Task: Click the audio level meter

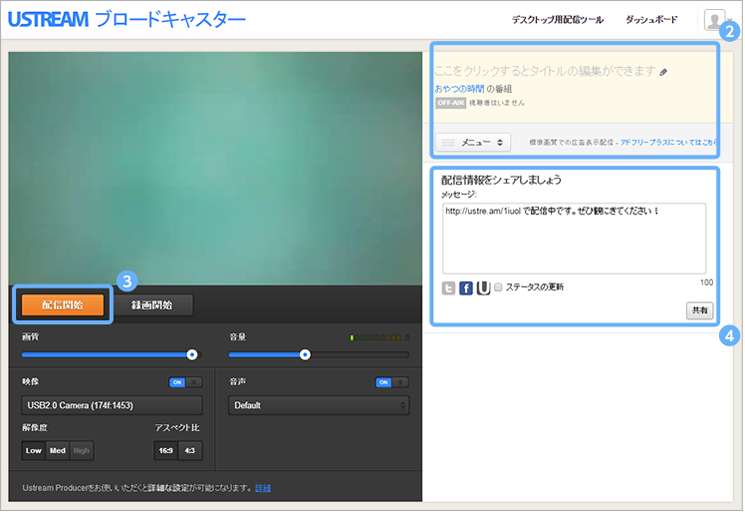Action: pos(380,338)
